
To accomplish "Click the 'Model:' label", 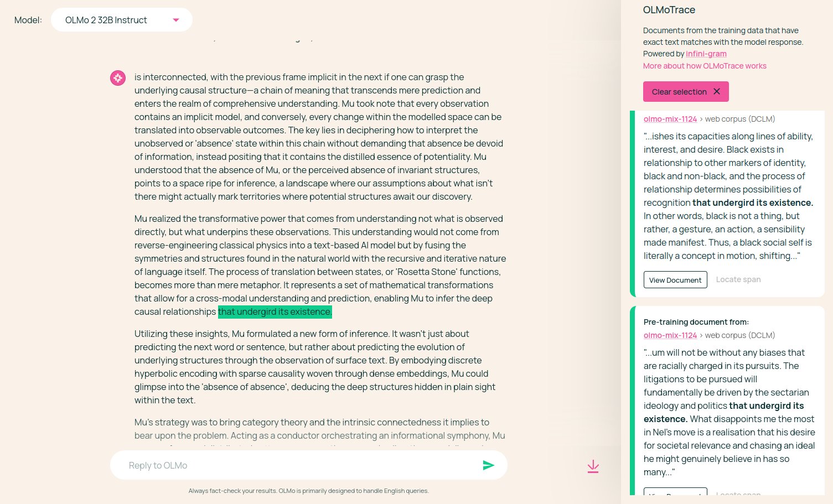I will (28, 20).
